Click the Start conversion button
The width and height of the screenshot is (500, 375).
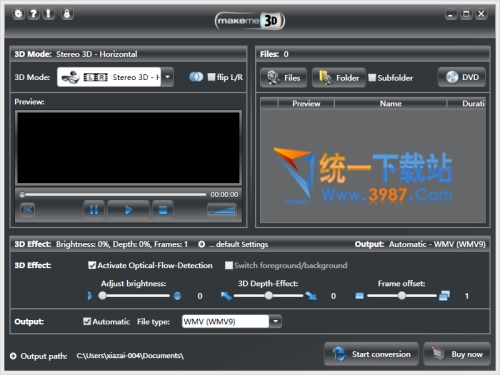point(371,354)
